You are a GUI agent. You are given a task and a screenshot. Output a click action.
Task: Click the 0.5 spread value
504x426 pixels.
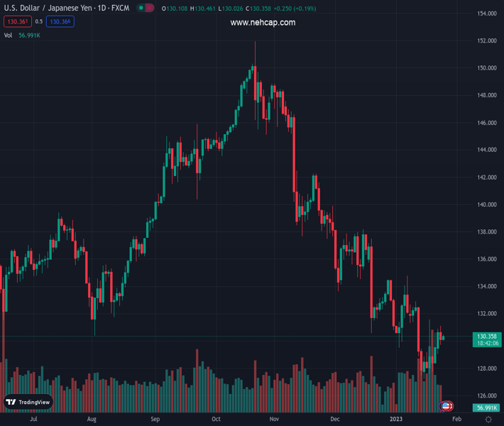[x=39, y=21]
